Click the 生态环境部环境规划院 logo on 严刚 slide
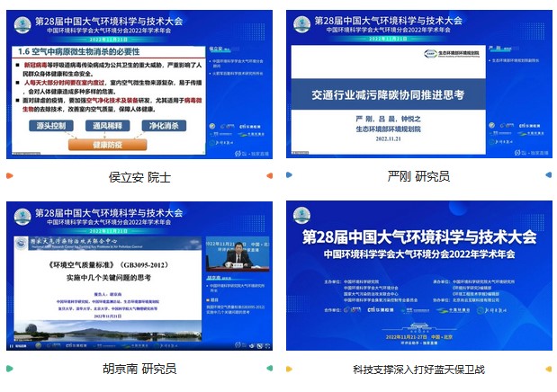This screenshot has height=392, width=557. pyautogui.click(x=452, y=53)
